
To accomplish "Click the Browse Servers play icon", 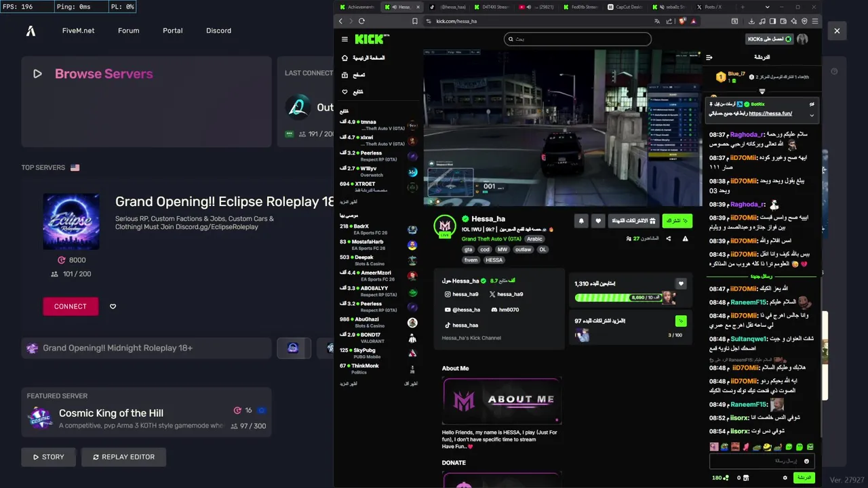I will click(x=37, y=74).
